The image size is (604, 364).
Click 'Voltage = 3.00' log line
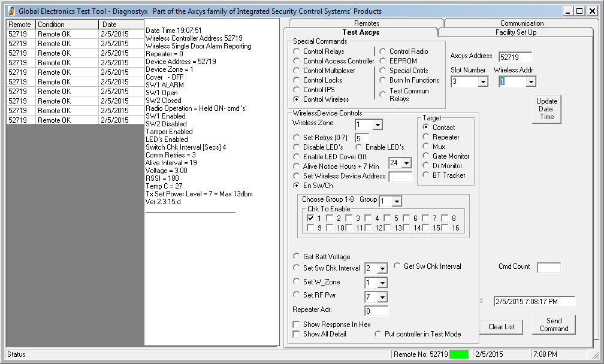pos(166,171)
